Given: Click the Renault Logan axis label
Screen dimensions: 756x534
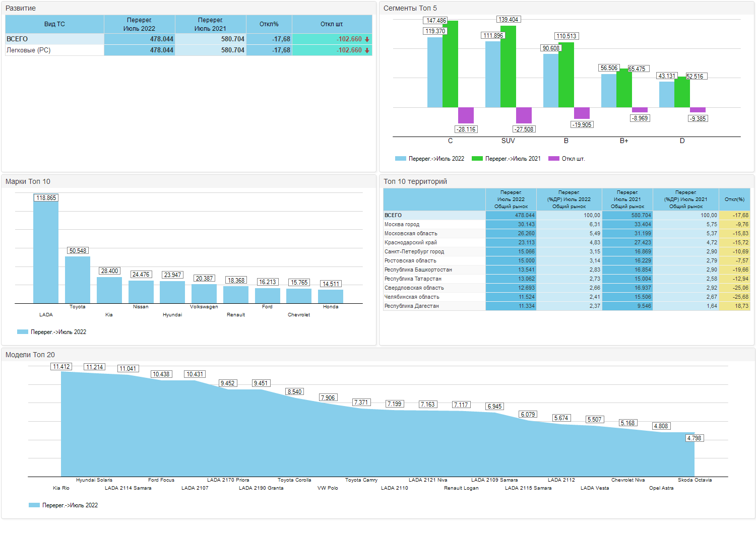Looking at the screenshot, I should 461,488.
